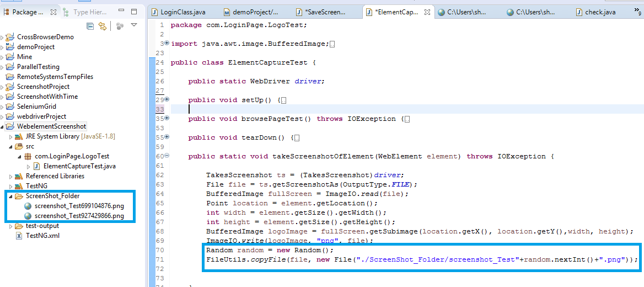Close the *ElementCap... editor tab

click(427, 12)
